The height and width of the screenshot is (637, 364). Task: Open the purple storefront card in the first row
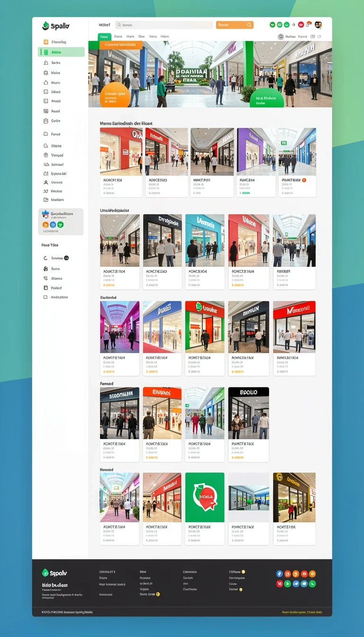(257, 162)
